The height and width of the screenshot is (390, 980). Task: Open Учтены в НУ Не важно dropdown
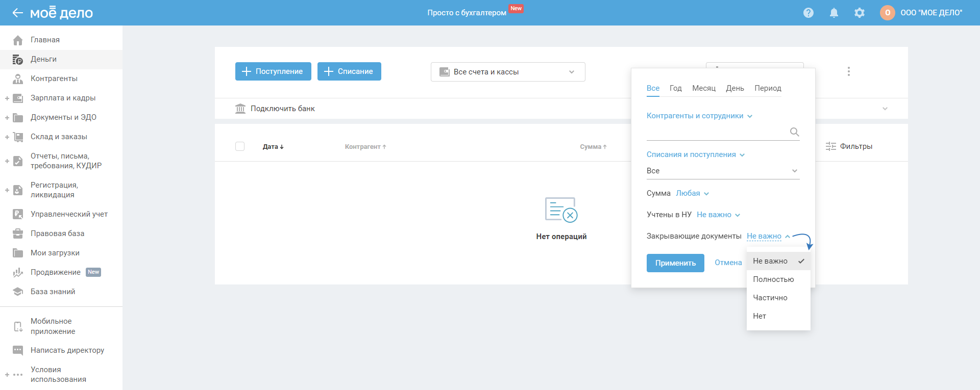click(x=718, y=215)
